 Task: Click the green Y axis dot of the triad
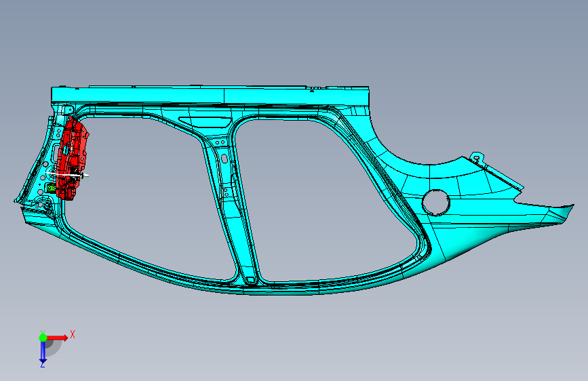click(43, 338)
